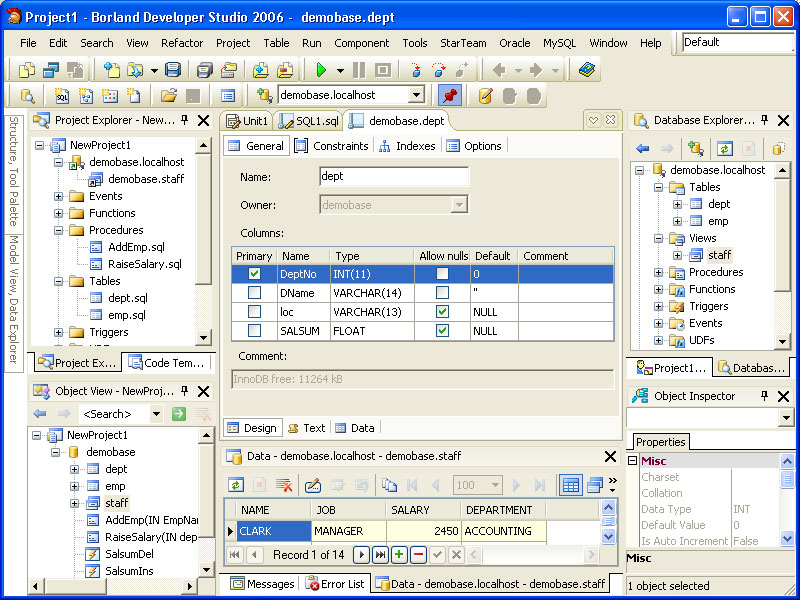
Task: Uncheck Allow nulls for the loc column
Action: point(444,312)
